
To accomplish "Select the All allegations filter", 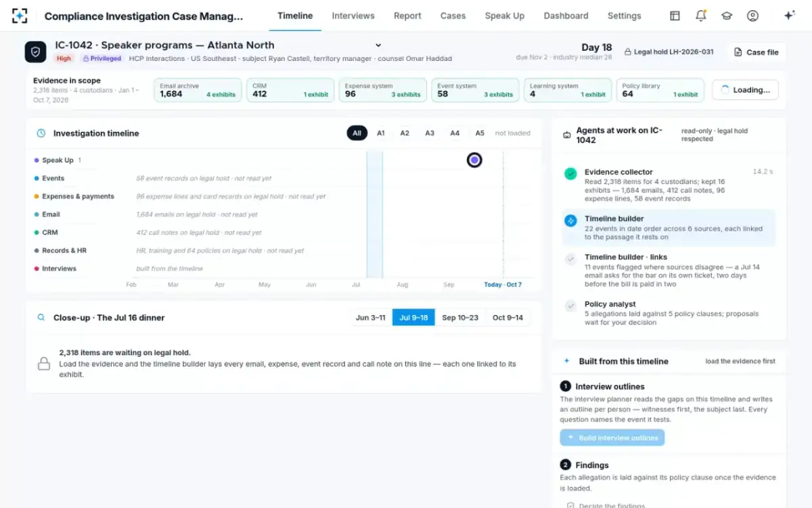I will (x=357, y=133).
